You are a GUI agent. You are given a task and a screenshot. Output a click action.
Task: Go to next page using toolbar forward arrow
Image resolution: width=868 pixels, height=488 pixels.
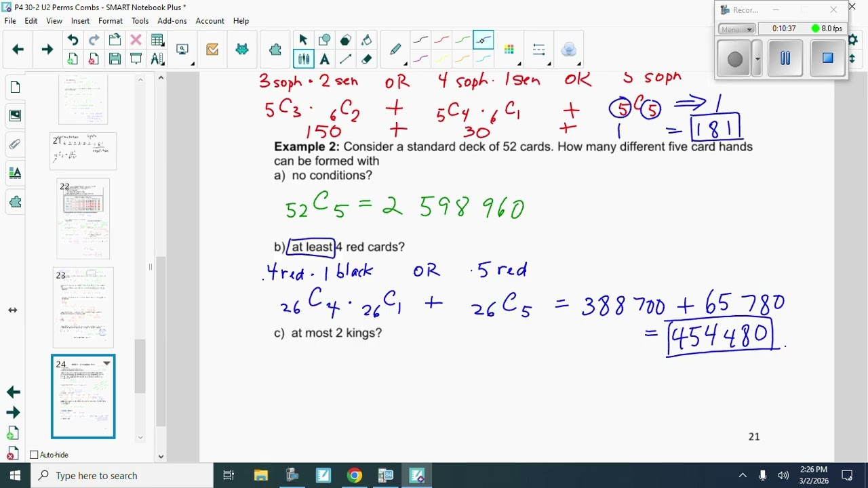[47, 49]
